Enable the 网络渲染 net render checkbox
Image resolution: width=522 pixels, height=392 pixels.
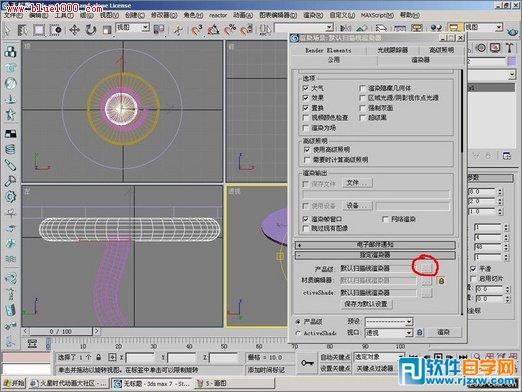click(x=385, y=219)
